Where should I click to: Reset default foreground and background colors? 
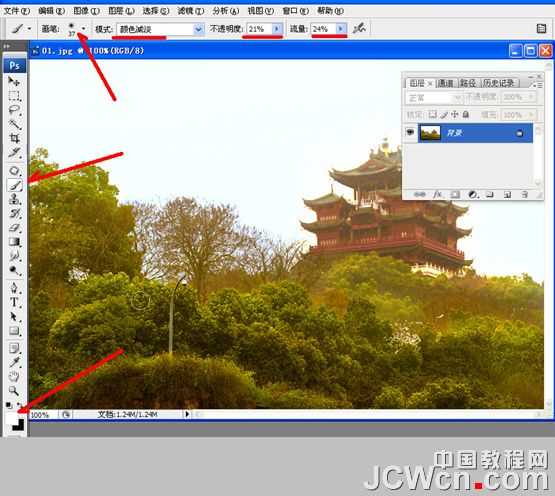8,405
